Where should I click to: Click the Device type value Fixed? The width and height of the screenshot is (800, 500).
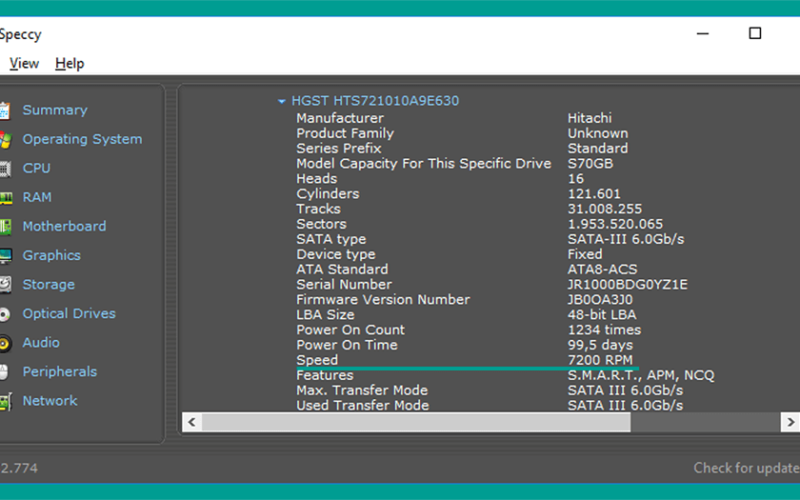click(x=585, y=255)
